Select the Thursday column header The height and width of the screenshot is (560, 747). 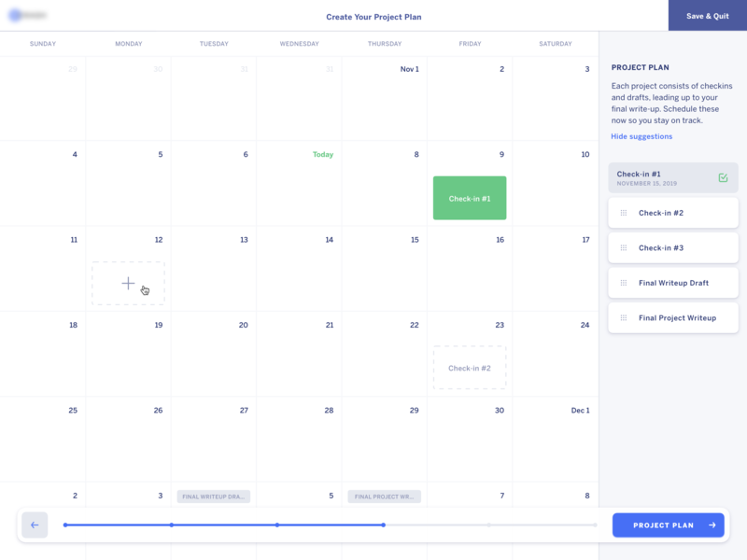point(384,43)
